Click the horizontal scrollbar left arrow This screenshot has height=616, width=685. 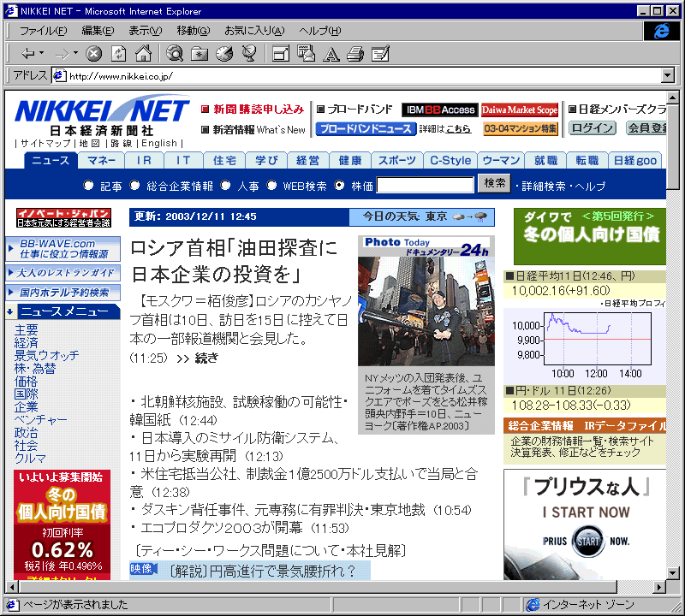pos(12,586)
